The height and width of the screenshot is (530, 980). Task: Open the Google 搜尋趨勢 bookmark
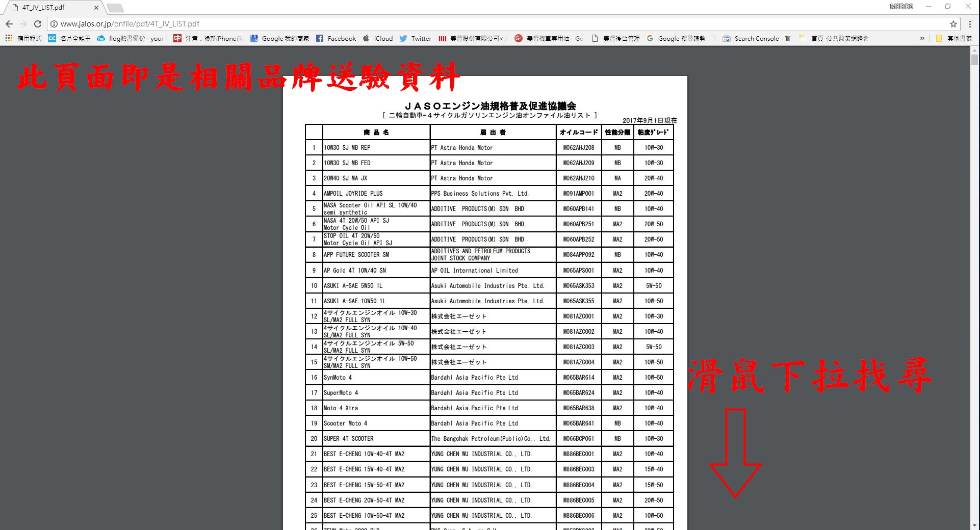[x=681, y=38]
